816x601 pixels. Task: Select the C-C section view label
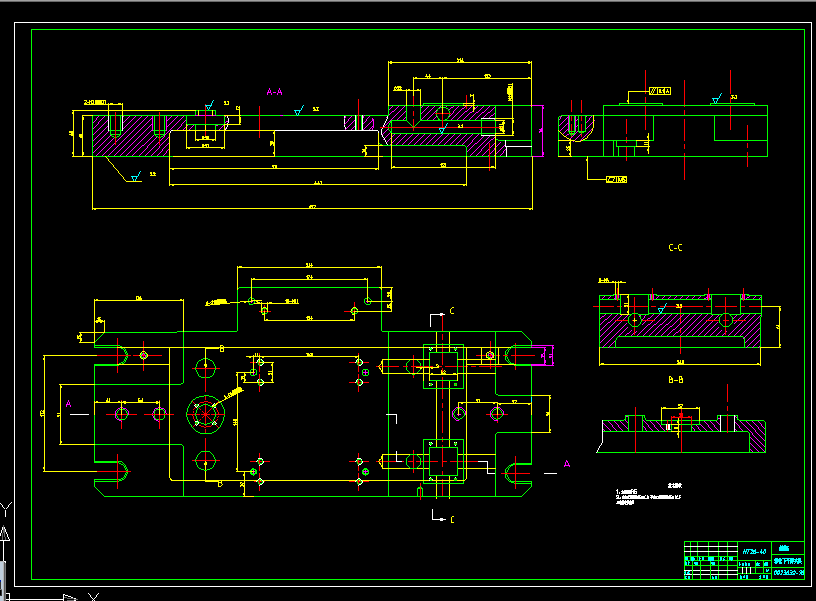pos(675,248)
